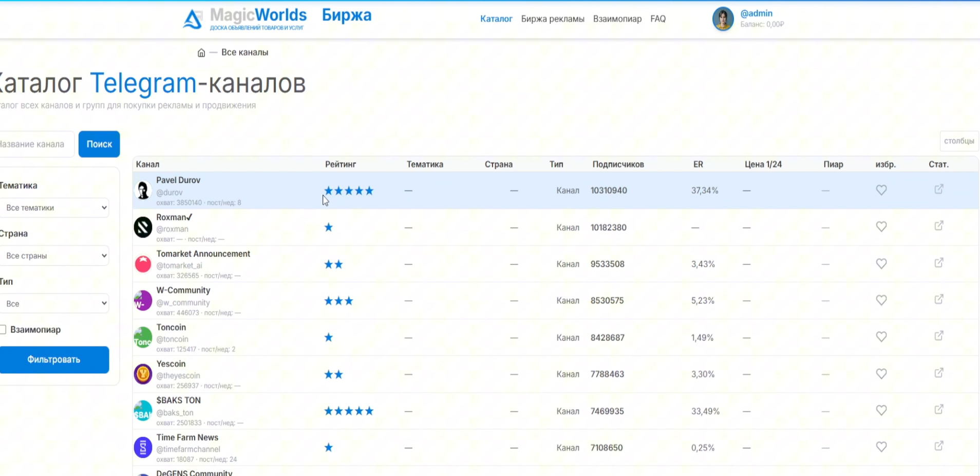Click the Подписчиков column header
Image resolution: width=980 pixels, height=476 pixels.
coord(618,164)
